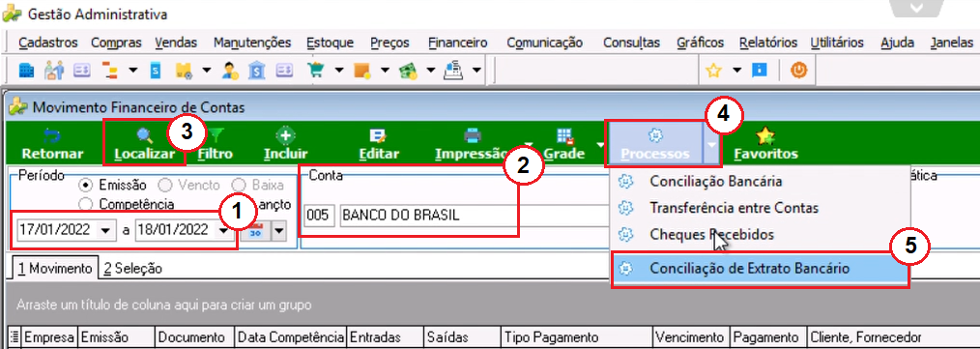The height and width of the screenshot is (349, 980).
Task: Select the Emissão radio button
Action: point(86,185)
